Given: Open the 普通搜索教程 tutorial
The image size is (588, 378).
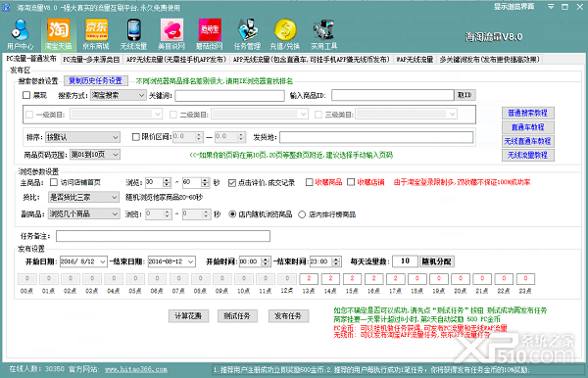Looking at the screenshot, I should pos(528,113).
